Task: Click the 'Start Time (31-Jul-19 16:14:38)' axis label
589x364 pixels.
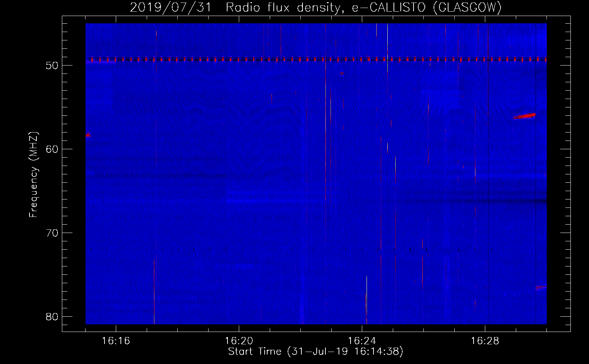Action: coord(316,352)
